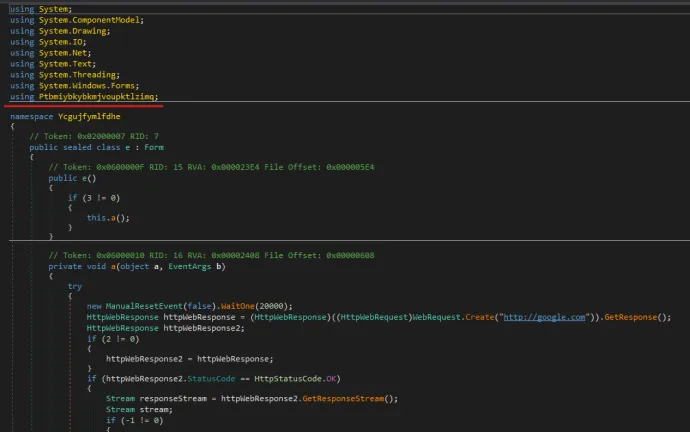Click the (HttpWebRequest) cast type
The image size is (690, 432).
(374, 317)
